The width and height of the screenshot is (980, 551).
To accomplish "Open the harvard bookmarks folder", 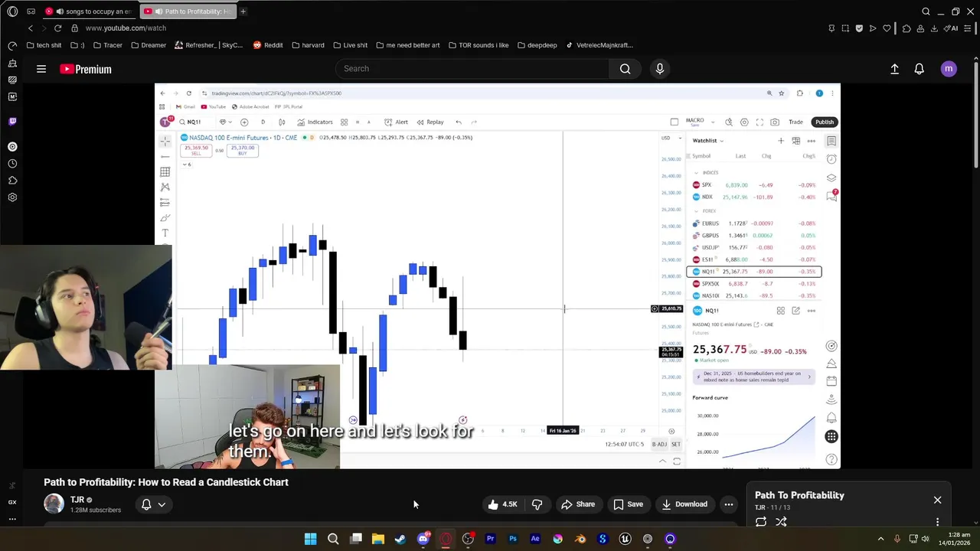I will 308,45.
